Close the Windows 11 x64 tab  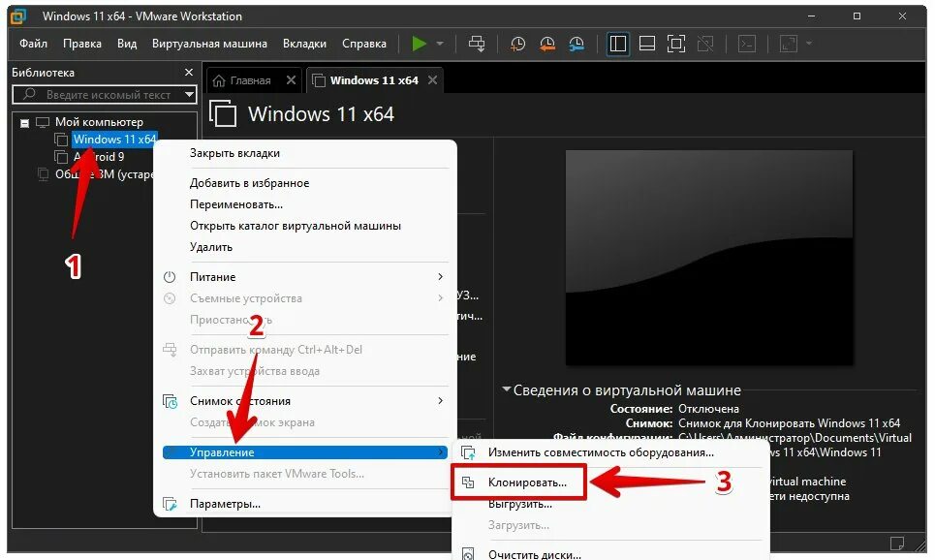(433, 79)
